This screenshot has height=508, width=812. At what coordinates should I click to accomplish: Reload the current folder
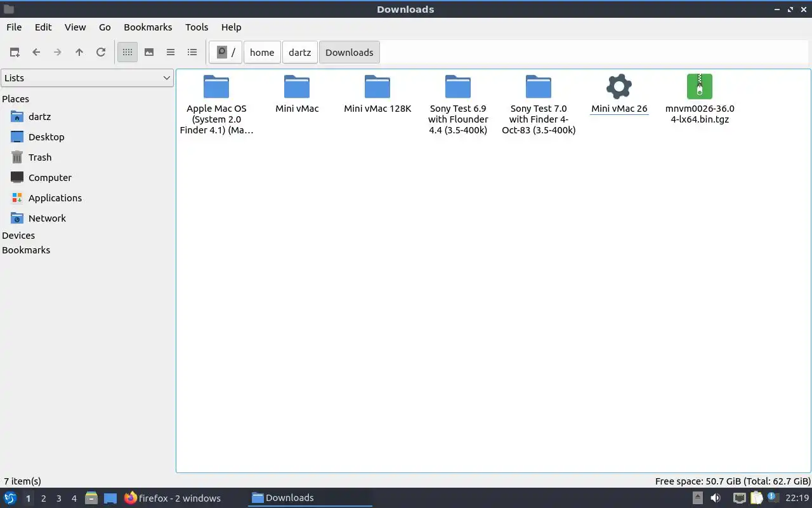tap(101, 53)
